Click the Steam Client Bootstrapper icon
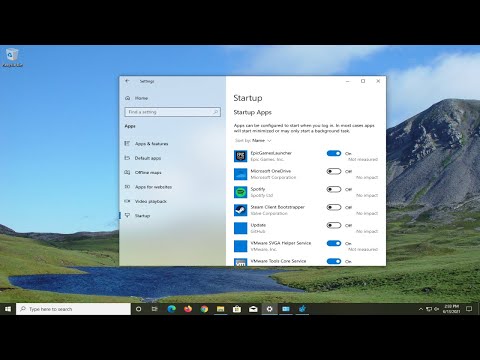The width and height of the screenshot is (480, 360). [240, 210]
